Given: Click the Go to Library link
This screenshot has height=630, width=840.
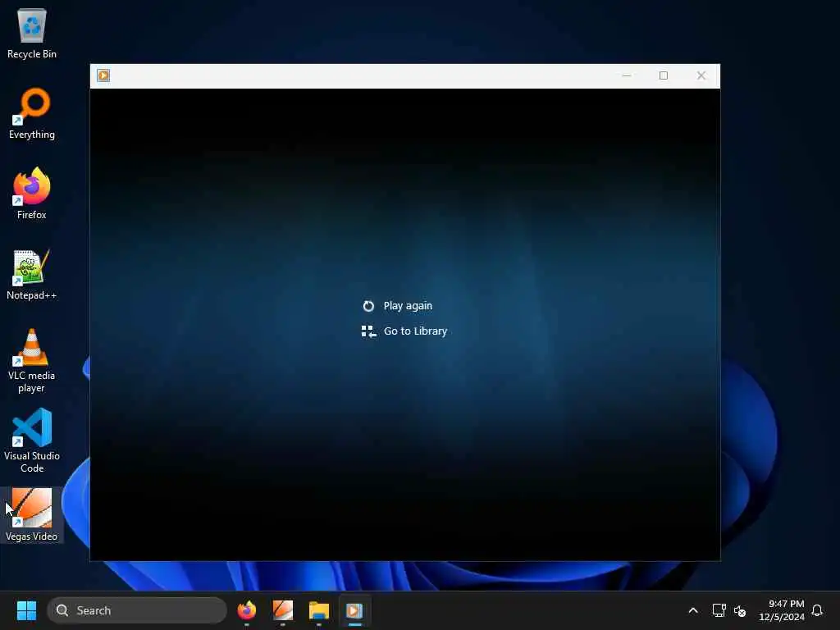Looking at the screenshot, I should (x=415, y=331).
